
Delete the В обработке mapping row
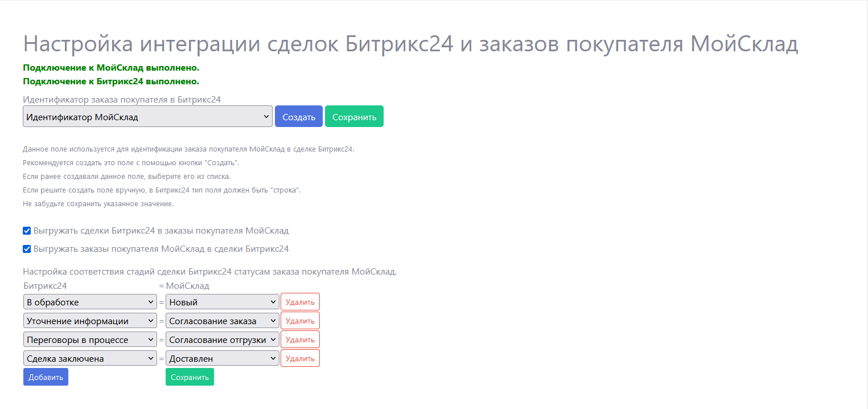click(x=300, y=302)
